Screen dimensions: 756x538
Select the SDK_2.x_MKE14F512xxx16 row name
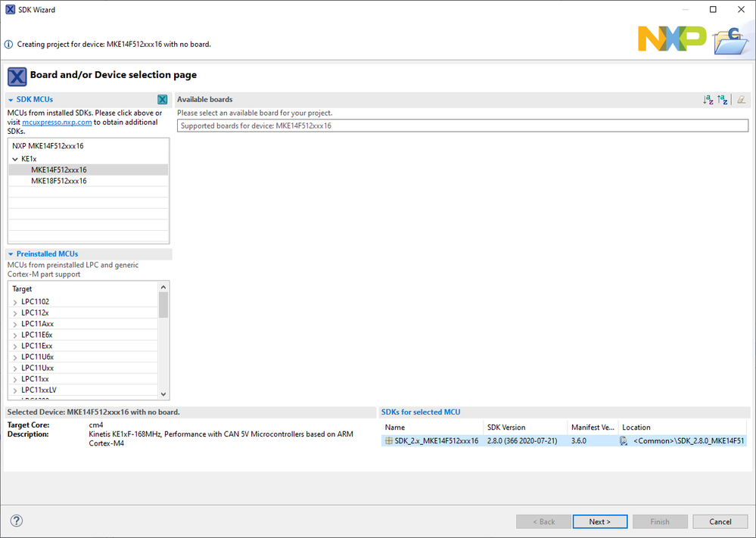[437, 440]
